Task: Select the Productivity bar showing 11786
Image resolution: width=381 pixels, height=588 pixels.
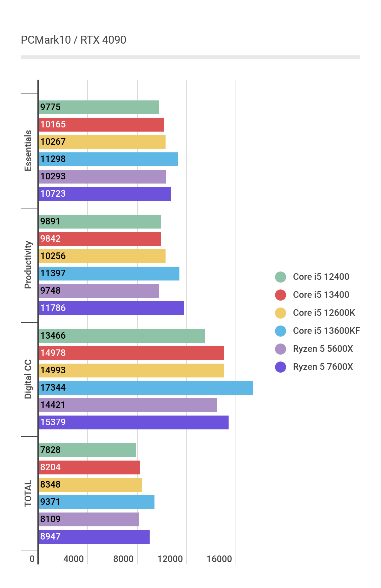Action: (x=111, y=308)
